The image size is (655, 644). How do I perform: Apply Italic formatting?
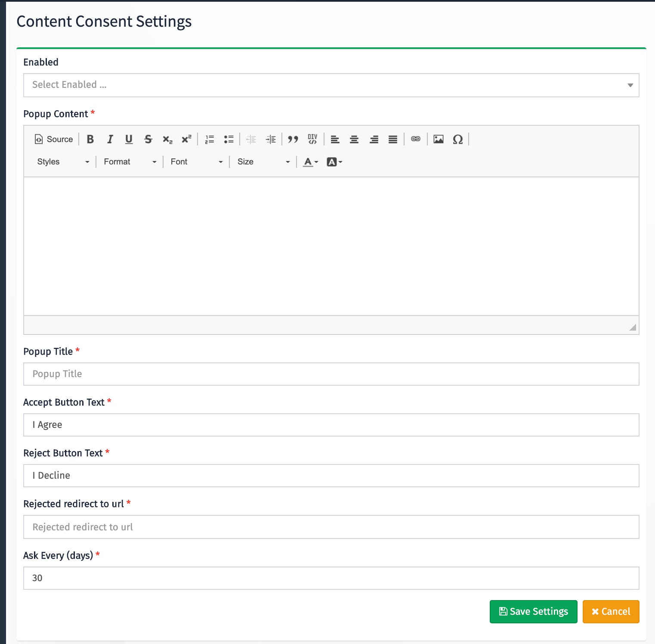[110, 139]
